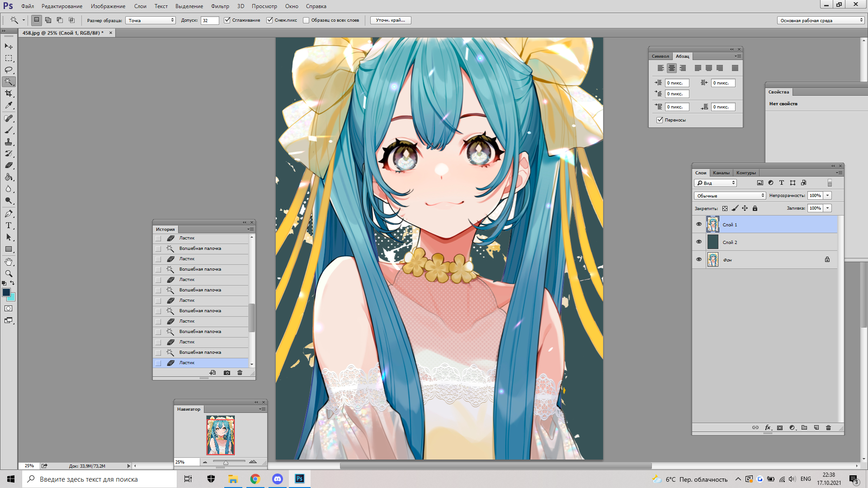Toggle the Сглаживание checkbox
Image resolution: width=868 pixels, height=488 pixels.
coord(227,20)
